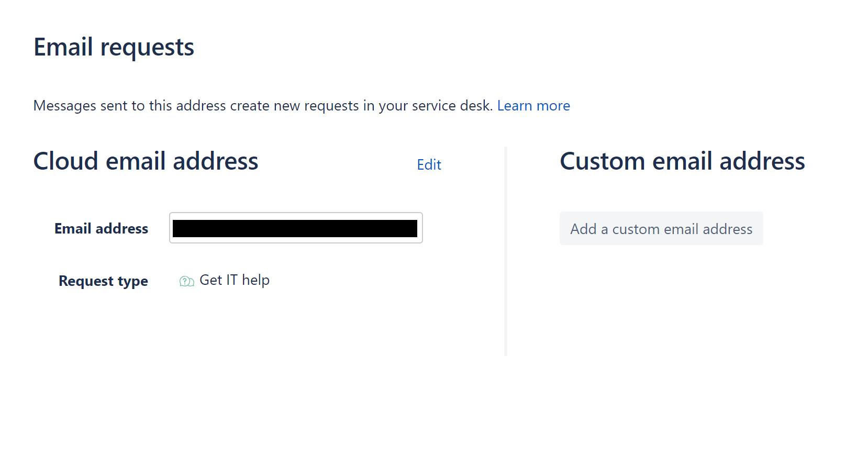The height and width of the screenshot is (455, 868).
Task: Click the word Custom in the section heading
Action: coord(602,161)
